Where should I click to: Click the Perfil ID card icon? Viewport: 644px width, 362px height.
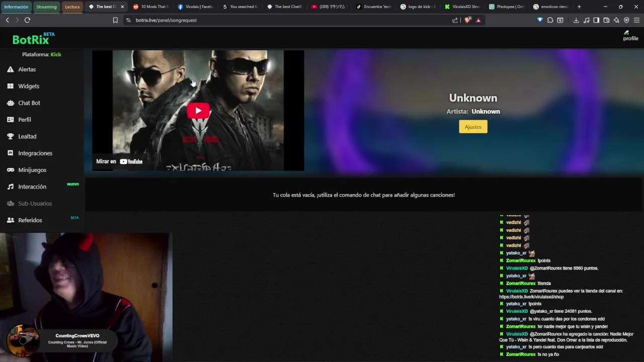tap(10, 120)
